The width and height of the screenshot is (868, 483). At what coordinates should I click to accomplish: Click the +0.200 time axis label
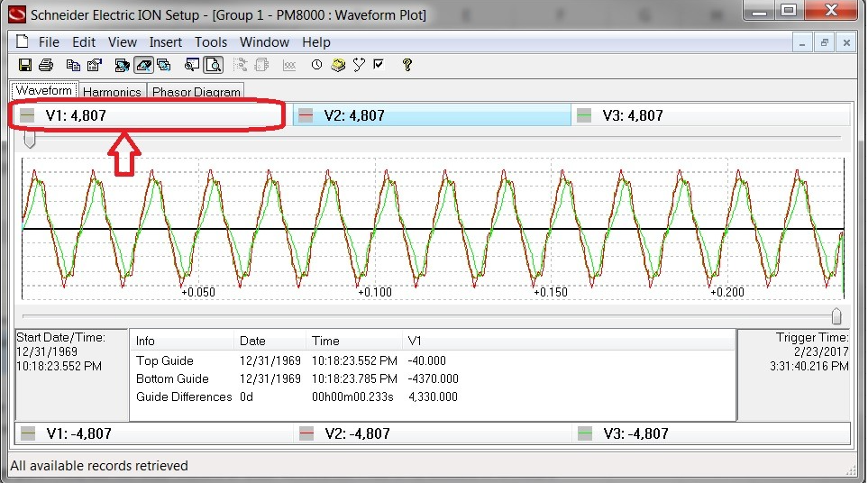coord(727,292)
